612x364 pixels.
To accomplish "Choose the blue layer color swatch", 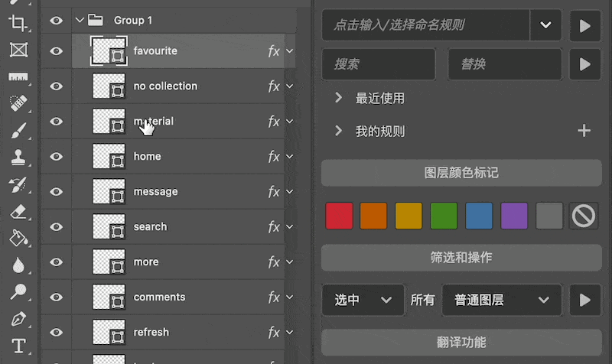I will click(x=479, y=216).
